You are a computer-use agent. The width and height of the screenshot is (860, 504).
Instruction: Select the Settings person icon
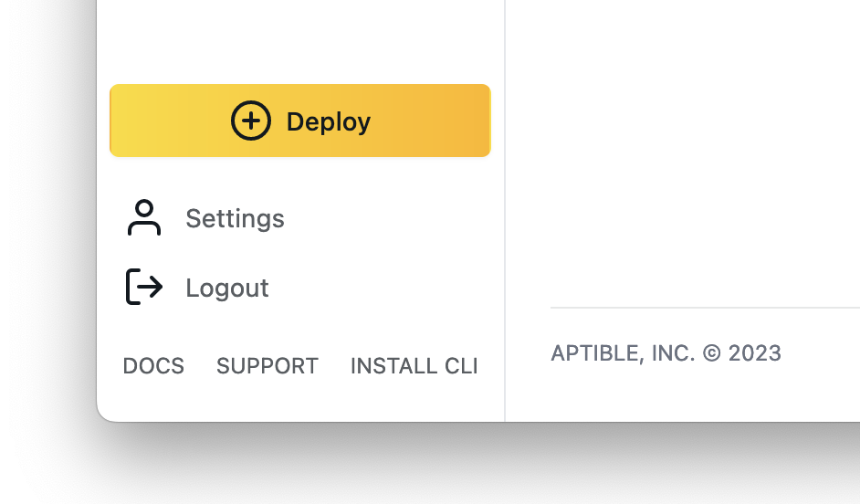pos(144,217)
